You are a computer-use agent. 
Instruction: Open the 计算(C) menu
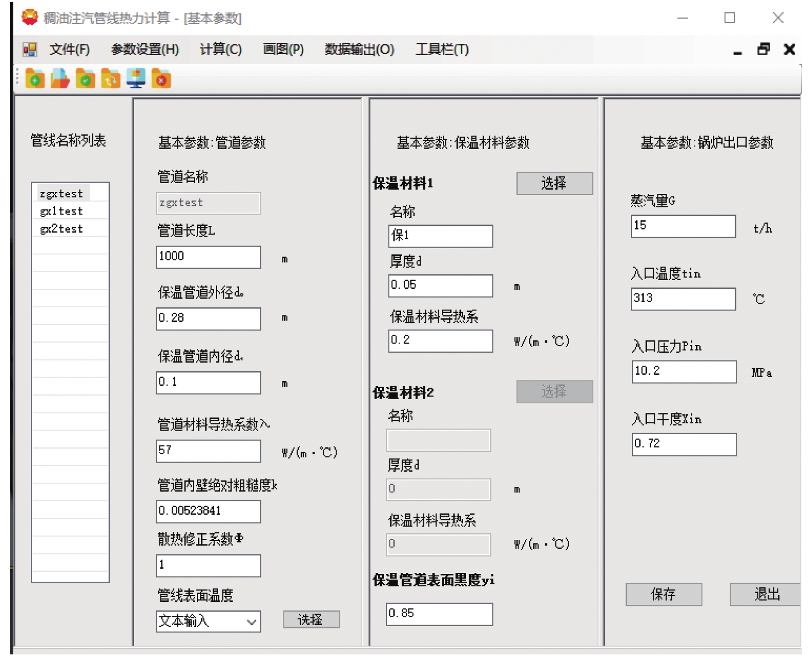(x=221, y=50)
